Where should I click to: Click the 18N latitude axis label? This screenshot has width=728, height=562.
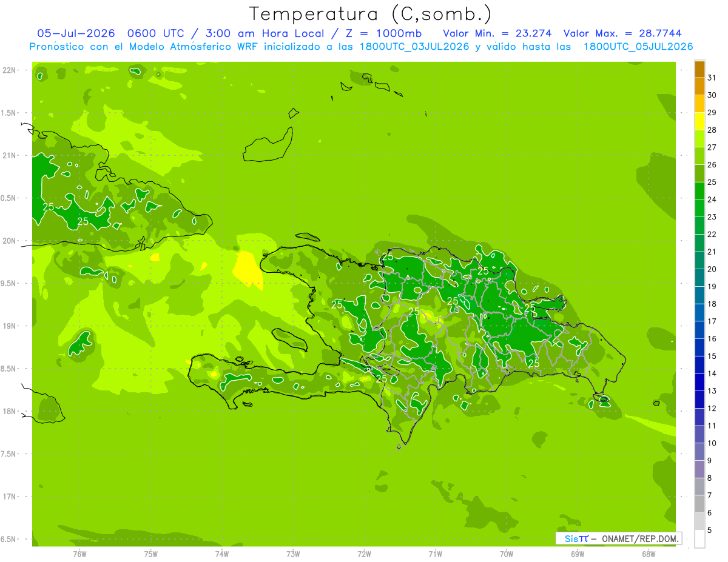click(10, 411)
